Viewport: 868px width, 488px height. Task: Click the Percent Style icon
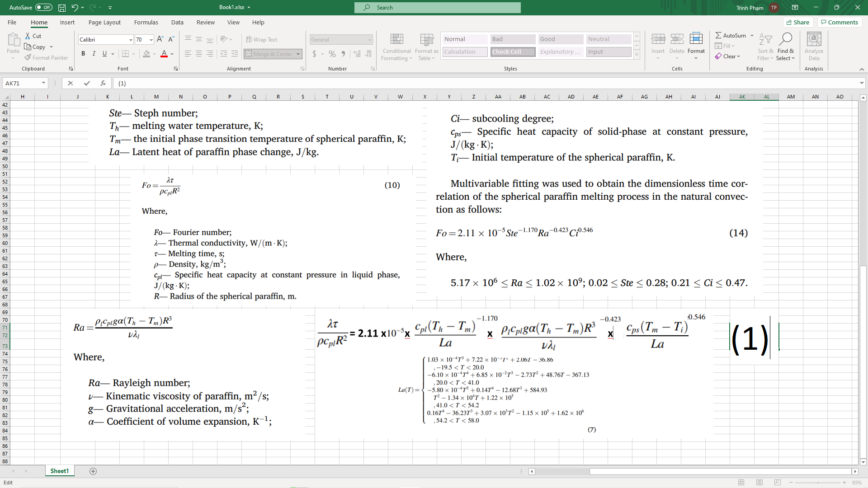pos(332,54)
